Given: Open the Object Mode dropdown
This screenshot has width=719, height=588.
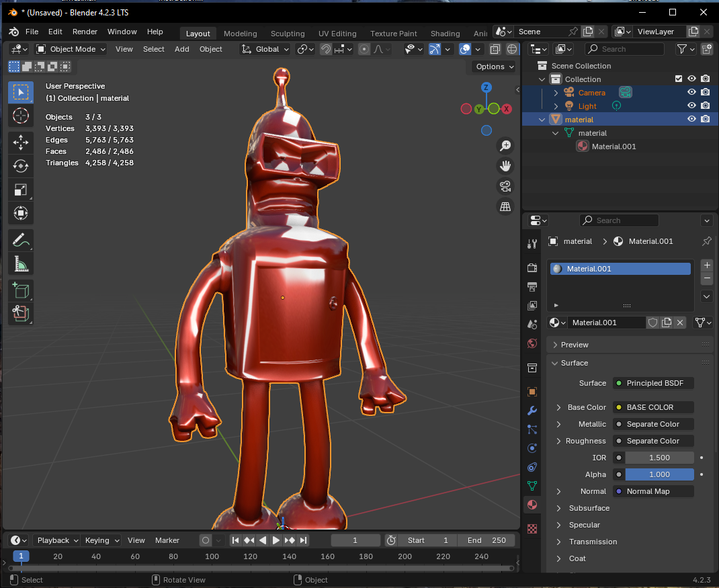Looking at the screenshot, I should [x=71, y=49].
